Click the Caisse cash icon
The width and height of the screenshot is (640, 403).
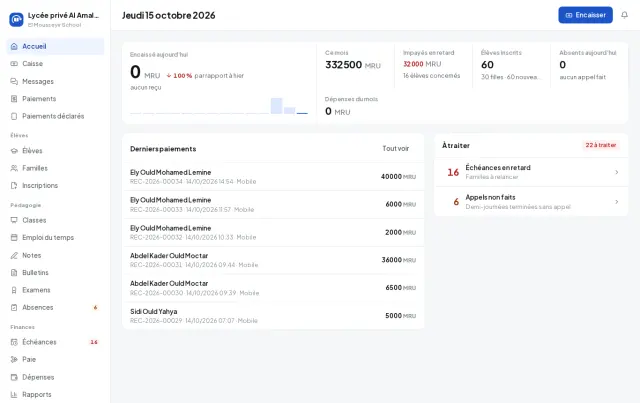pos(14,64)
